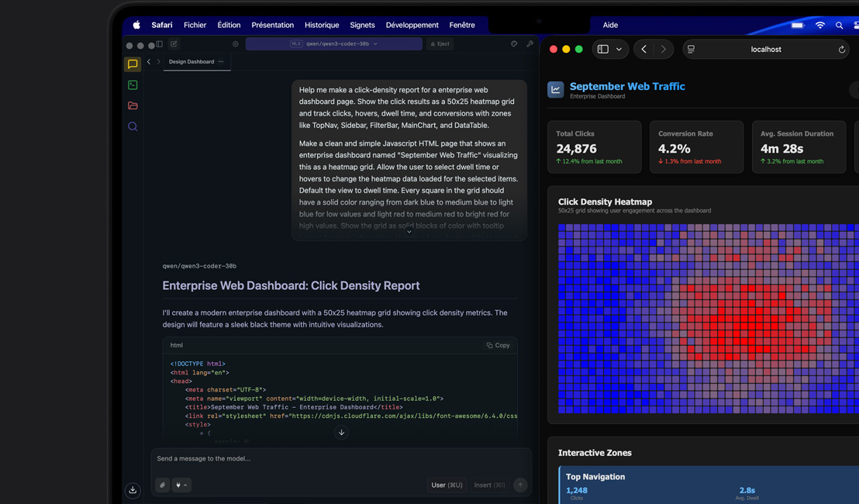Screen dimensions: 859x504
Task: Open the Présentation menu
Action: click(x=272, y=25)
